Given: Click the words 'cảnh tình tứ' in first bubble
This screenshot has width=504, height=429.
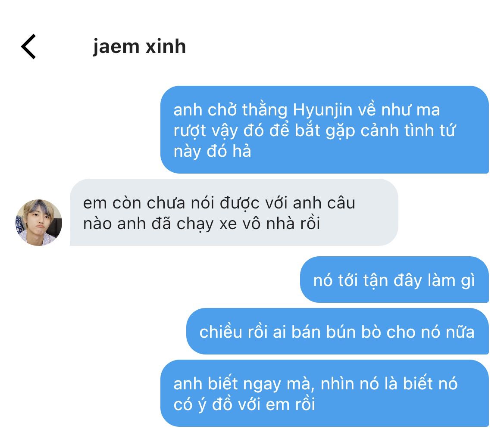Looking at the screenshot, I should pyautogui.click(x=408, y=131).
